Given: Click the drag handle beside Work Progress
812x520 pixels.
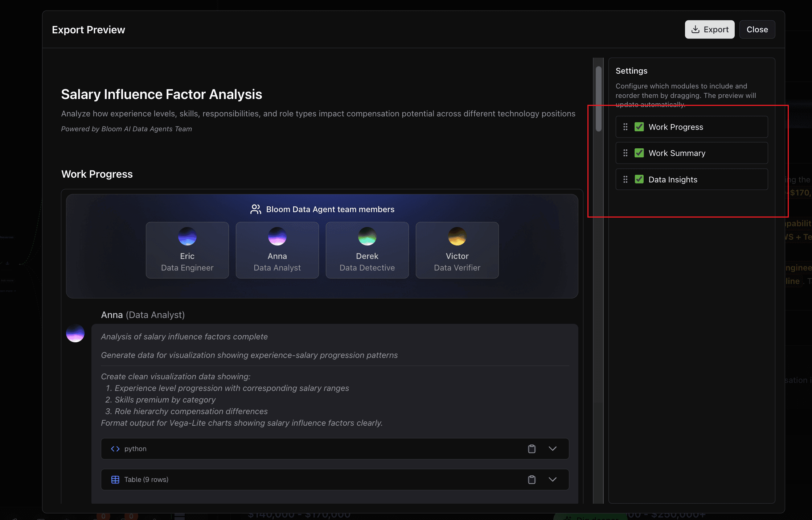Looking at the screenshot, I should coord(625,127).
